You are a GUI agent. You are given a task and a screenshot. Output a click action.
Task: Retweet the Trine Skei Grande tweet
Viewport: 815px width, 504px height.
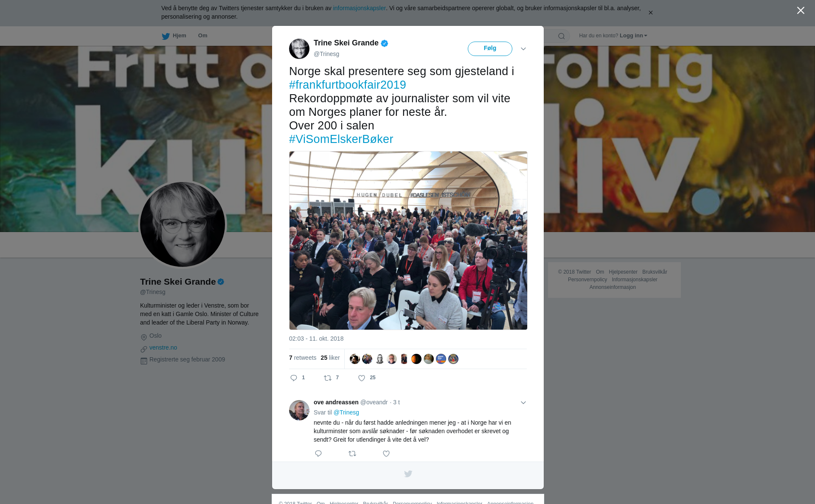(x=328, y=378)
